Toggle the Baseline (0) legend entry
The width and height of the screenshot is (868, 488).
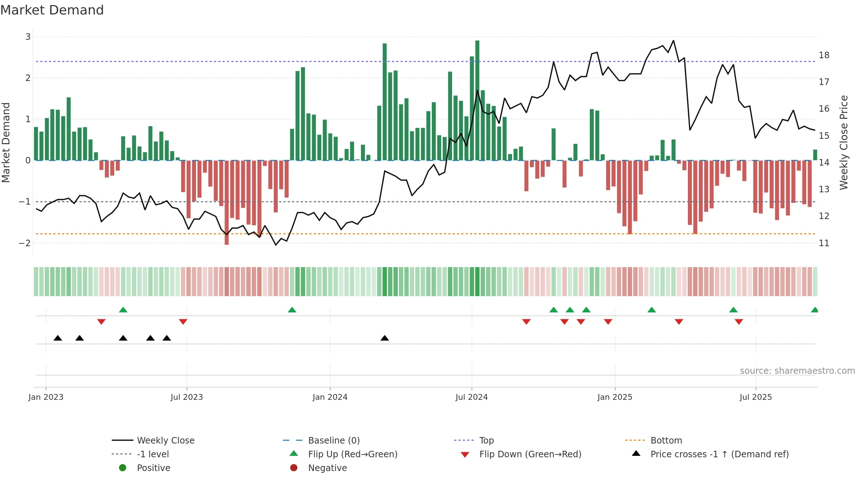pyautogui.click(x=321, y=440)
